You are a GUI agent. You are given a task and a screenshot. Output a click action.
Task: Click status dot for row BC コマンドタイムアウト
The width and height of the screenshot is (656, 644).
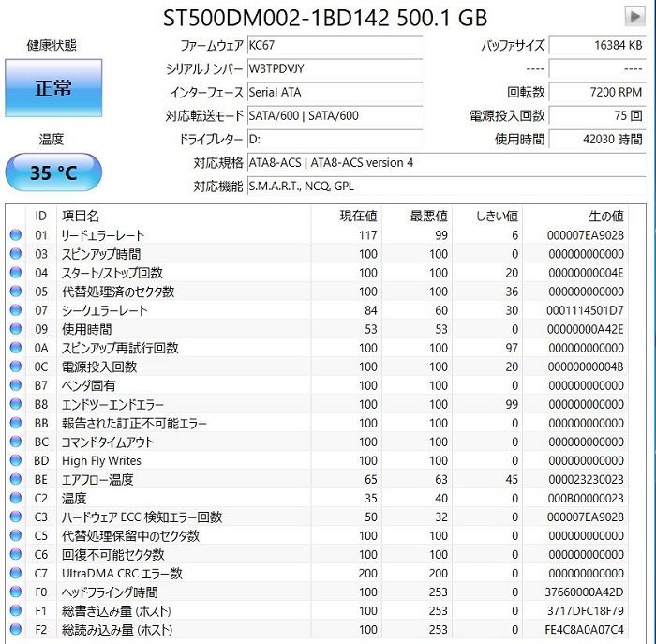click(16, 442)
